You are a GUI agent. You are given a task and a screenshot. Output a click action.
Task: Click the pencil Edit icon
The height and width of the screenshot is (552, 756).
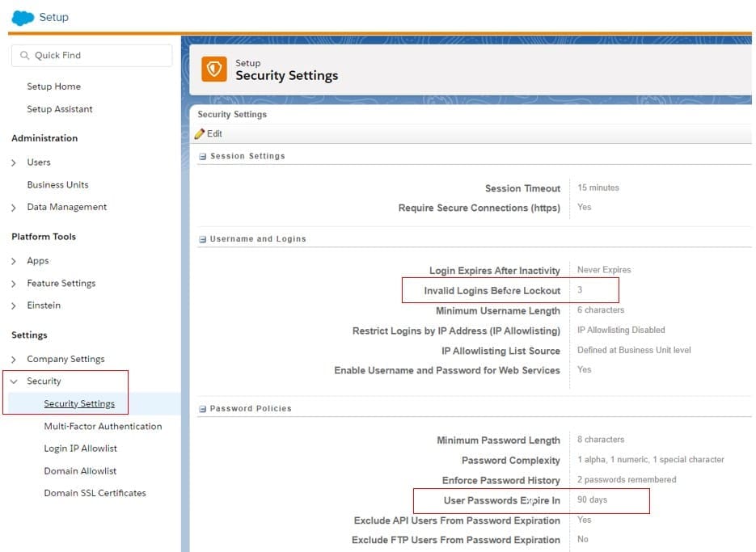click(x=200, y=134)
